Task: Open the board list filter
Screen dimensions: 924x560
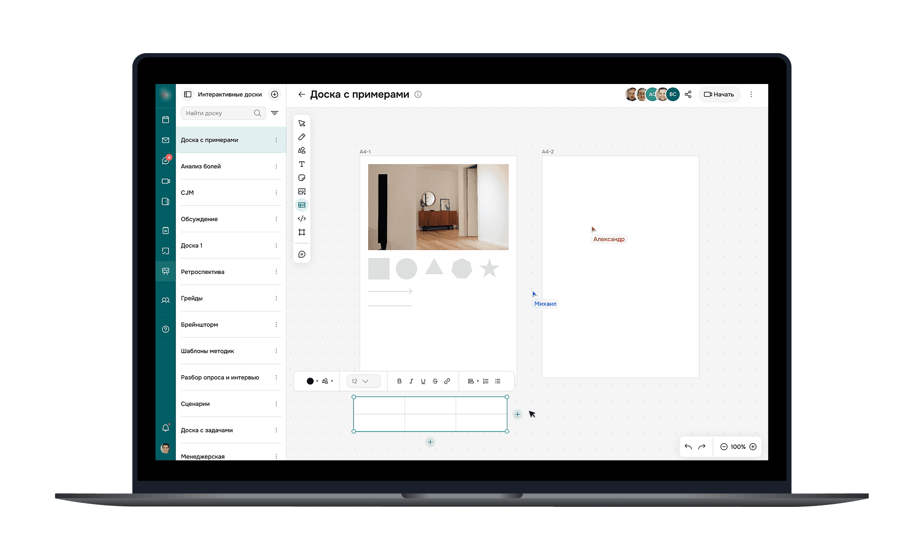Action: [275, 113]
